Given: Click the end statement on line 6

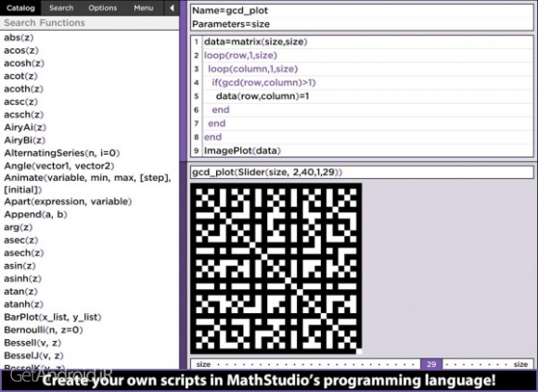Looking at the screenshot, I should pyautogui.click(x=368, y=109).
